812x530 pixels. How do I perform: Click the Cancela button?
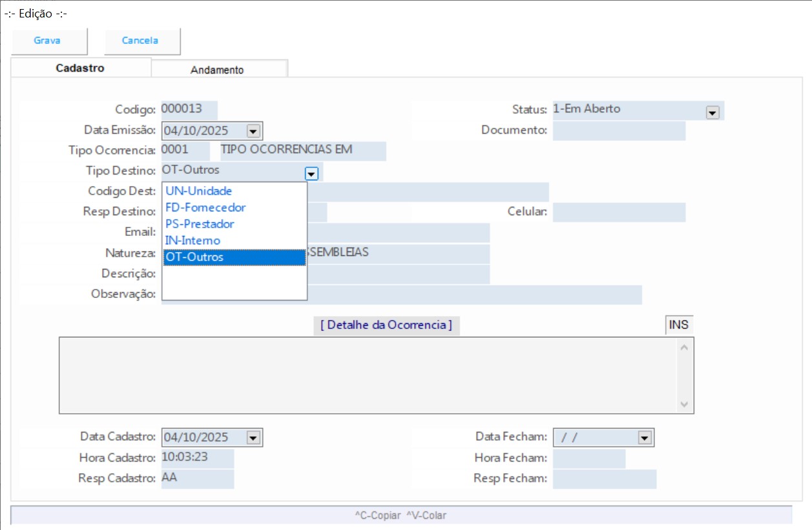[x=141, y=41]
